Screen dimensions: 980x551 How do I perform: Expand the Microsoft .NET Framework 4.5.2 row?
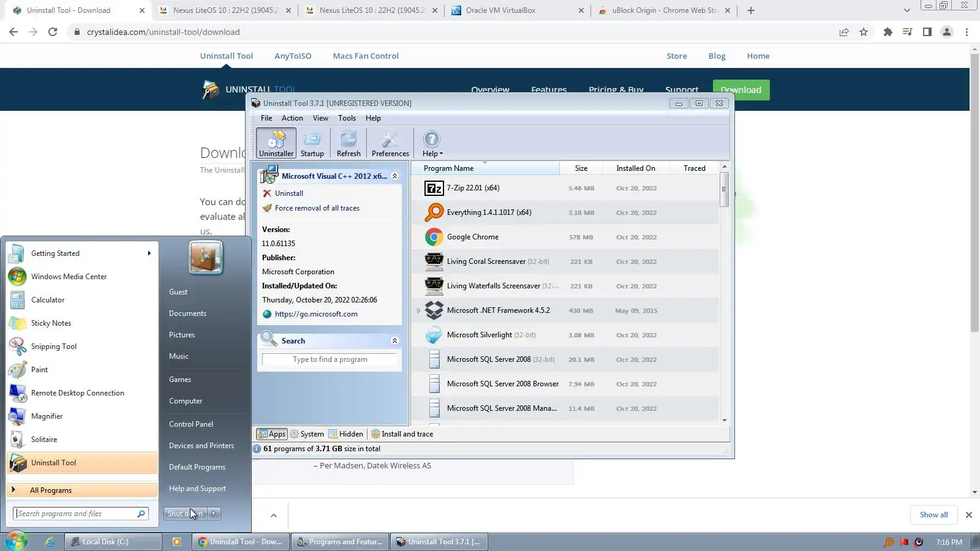[419, 310]
